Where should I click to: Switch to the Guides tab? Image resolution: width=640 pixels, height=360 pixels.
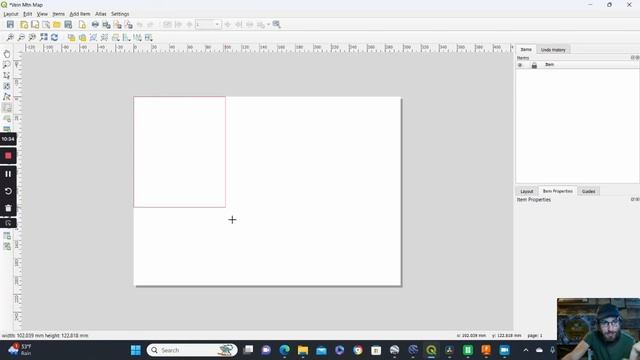tap(588, 191)
